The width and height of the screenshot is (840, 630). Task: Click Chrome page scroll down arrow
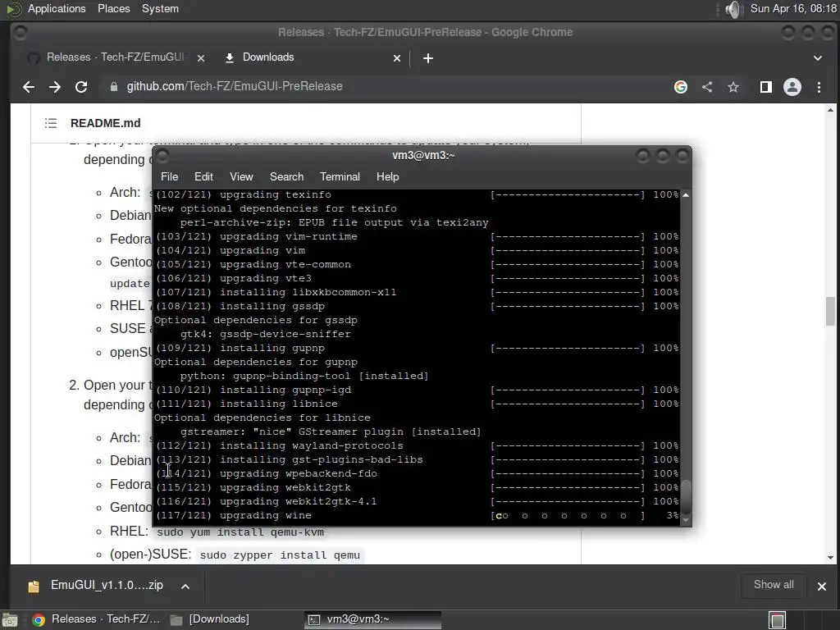click(830, 558)
